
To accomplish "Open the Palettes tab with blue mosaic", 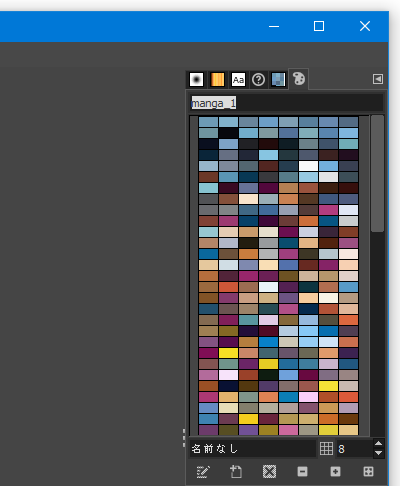I will 278,80.
